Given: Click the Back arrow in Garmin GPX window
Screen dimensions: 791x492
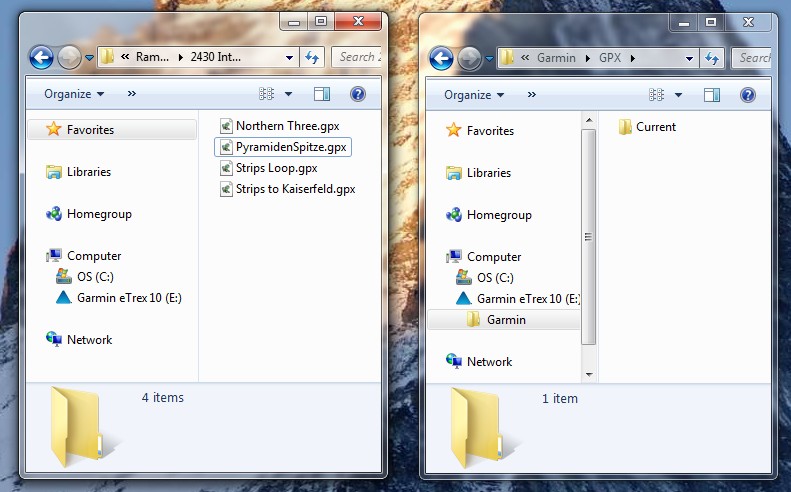Looking at the screenshot, I should pyautogui.click(x=441, y=58).
